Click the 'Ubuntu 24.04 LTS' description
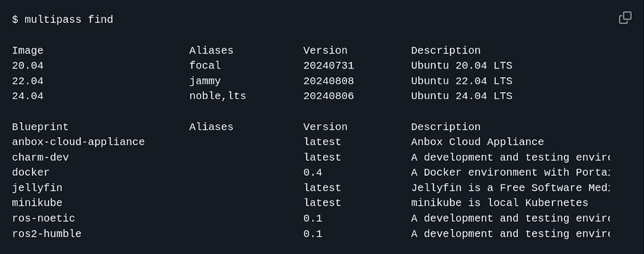This screenshot has height=254, width=644. 462,96
